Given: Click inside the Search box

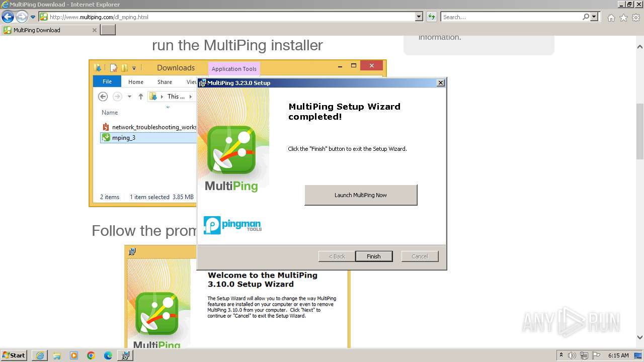Looking at the screenshot, I should tap(511, 17).
